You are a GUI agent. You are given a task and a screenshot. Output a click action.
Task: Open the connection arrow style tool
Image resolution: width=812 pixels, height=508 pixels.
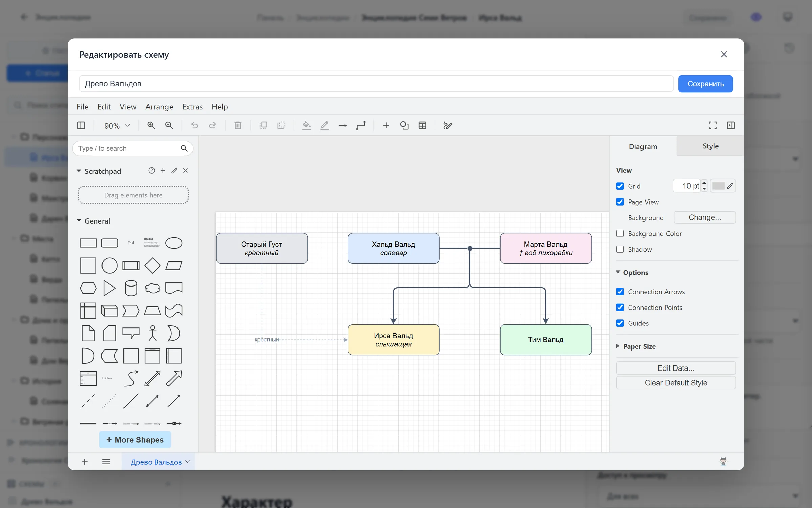[343, 125]
